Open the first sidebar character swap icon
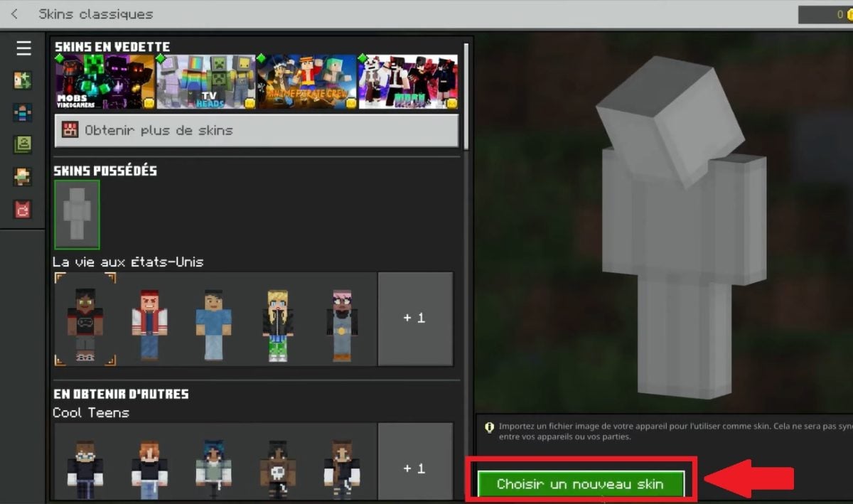The image size is (853, 504). point(23,80)
